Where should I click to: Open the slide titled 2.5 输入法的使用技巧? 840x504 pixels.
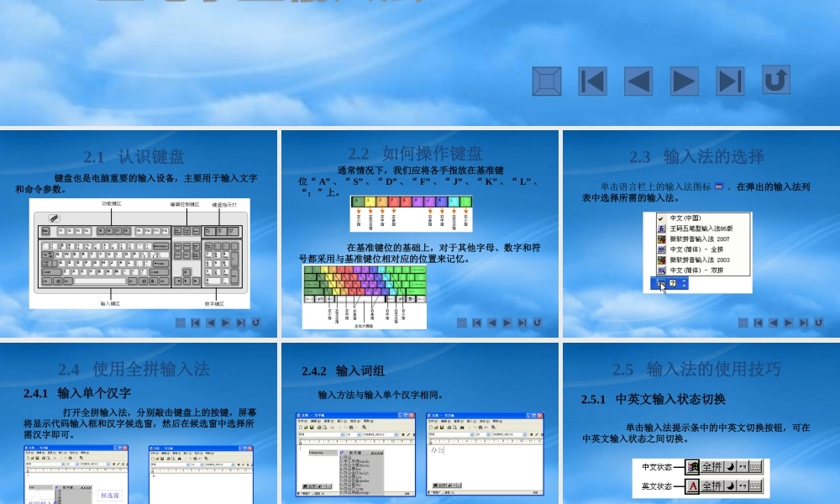coord(701,423)
